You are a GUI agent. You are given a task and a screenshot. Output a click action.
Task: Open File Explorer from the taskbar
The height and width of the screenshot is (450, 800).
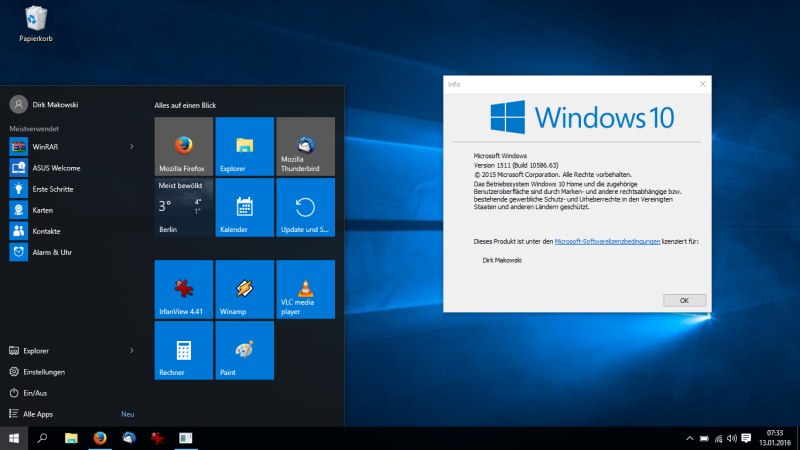click(x=71, y=438)
